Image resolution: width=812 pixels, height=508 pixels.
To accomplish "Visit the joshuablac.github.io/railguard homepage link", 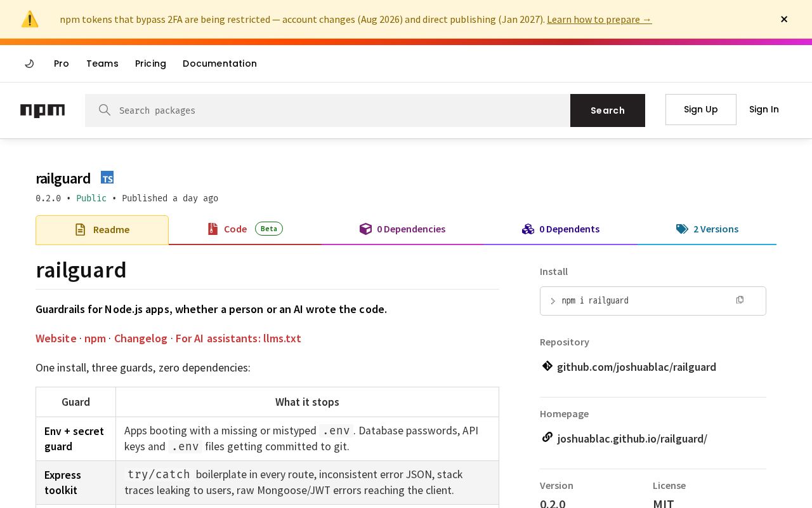I will pyautogui.click(x=632, y=438).
